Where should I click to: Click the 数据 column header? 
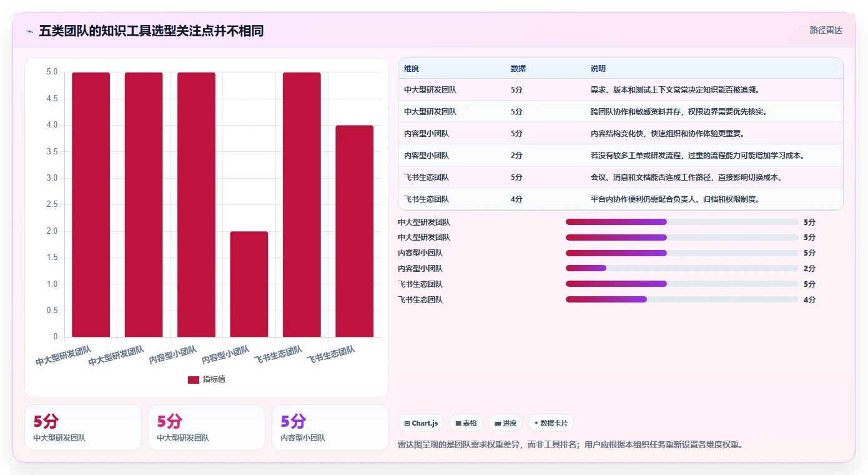[x=518, y=68]
